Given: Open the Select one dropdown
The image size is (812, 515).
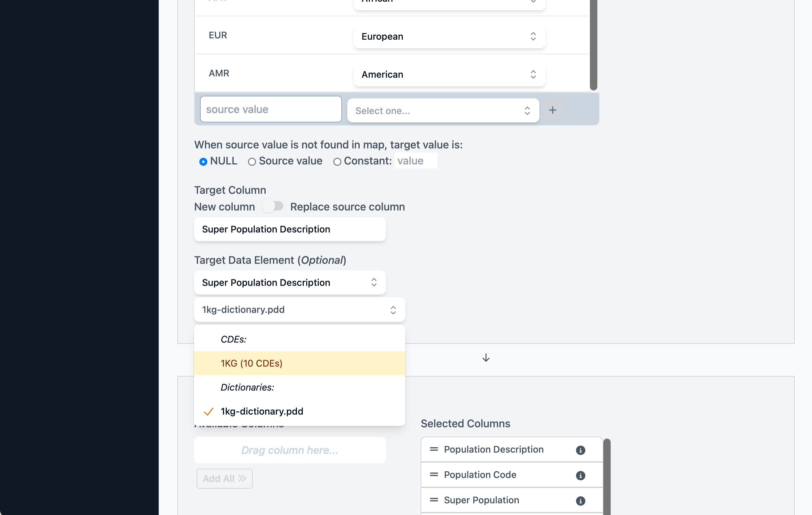Looking at the screenshot, I should (443, 110).
